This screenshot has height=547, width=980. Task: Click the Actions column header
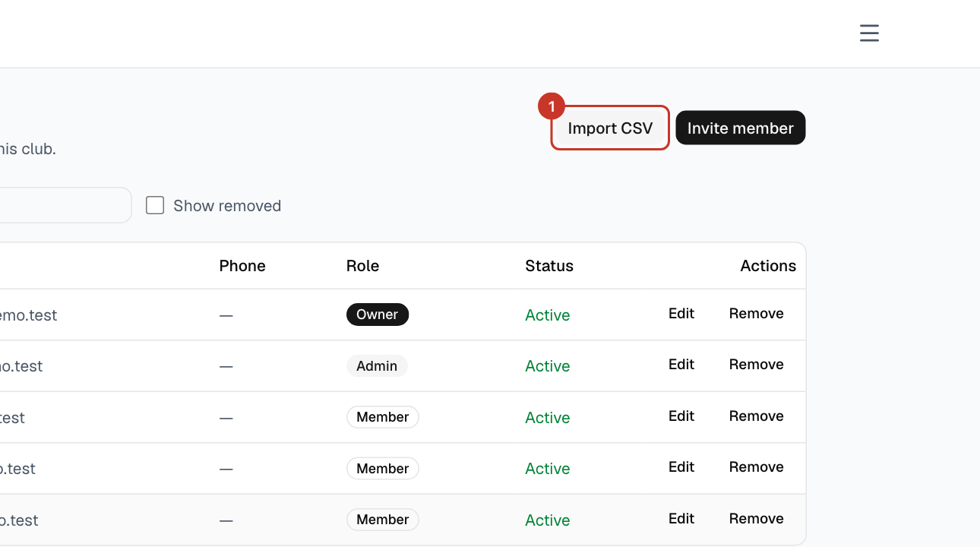click(768, 266)
